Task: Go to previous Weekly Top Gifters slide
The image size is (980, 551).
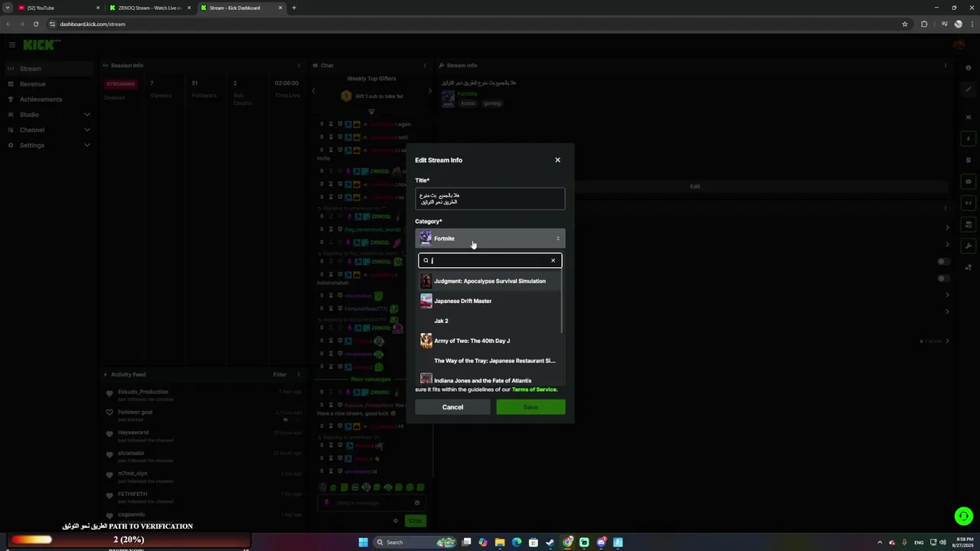Action: coord(313,91)
